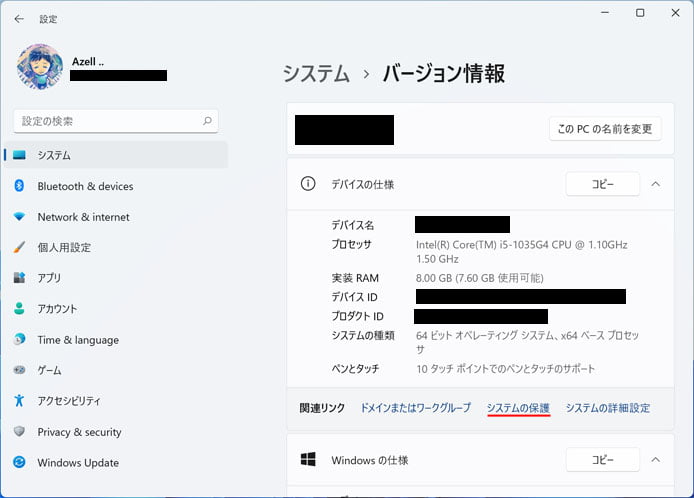Screen dimensions: 694x498
Task: Click the アカウント person icon
Action: pos(19,309)
